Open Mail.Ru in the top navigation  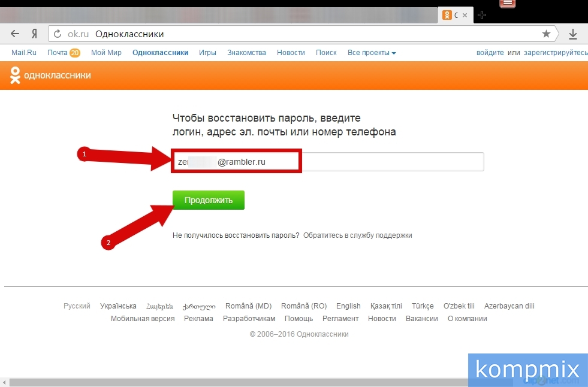23,53
